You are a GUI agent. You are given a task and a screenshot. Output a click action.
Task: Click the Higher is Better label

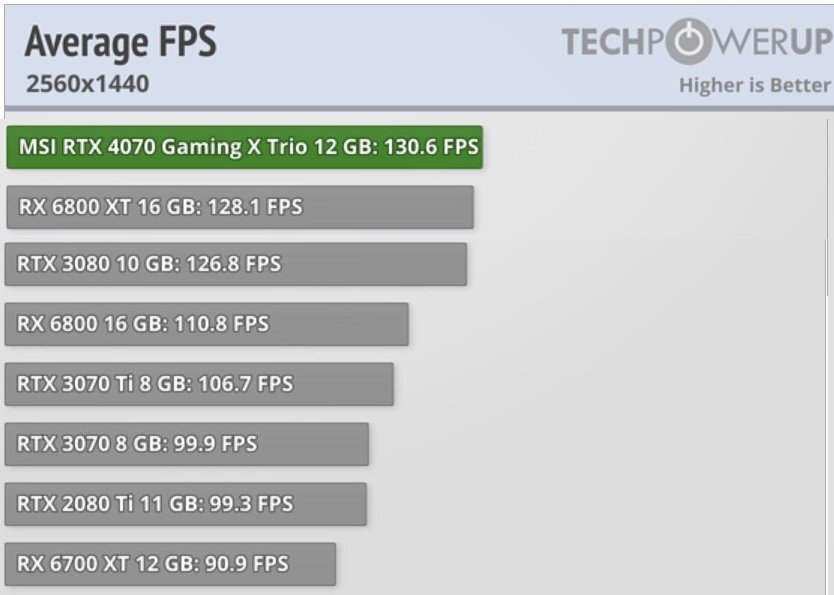(x=755, y=85)
